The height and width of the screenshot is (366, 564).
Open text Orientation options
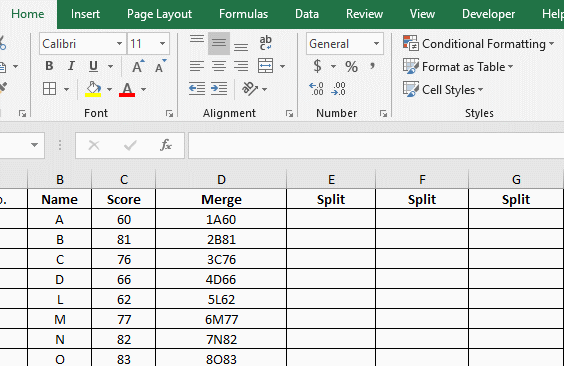pos(254,89)
